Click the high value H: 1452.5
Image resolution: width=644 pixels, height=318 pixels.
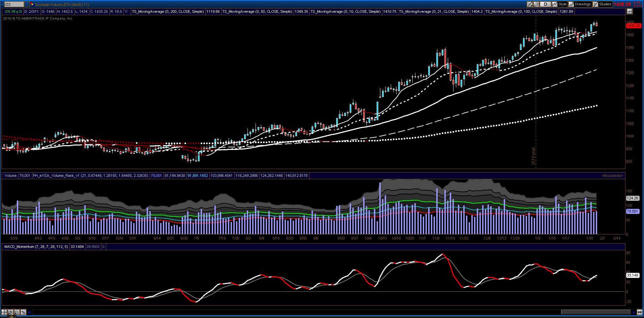64,11
